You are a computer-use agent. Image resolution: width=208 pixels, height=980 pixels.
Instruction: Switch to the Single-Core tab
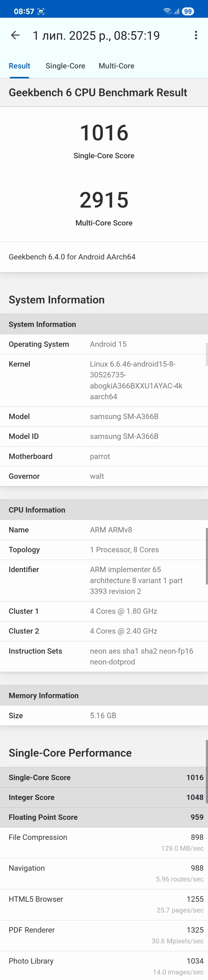(66, 66)
